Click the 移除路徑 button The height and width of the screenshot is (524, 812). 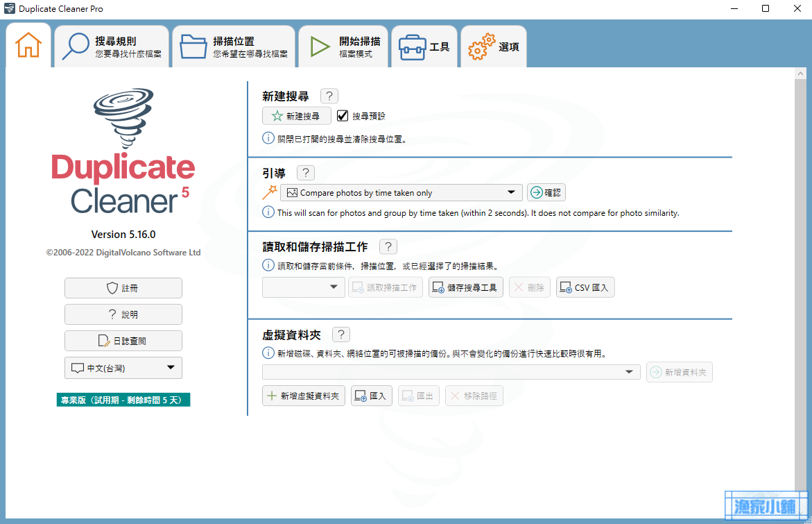click(474, 396)
